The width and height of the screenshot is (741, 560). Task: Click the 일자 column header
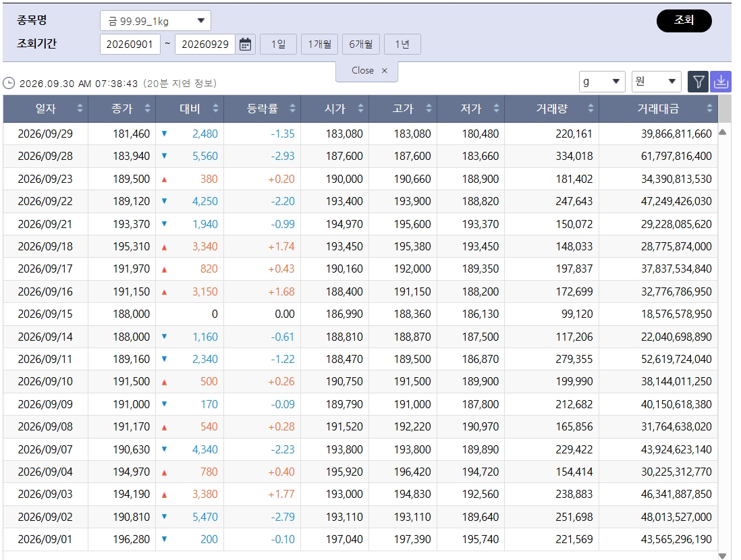point(45,109)
